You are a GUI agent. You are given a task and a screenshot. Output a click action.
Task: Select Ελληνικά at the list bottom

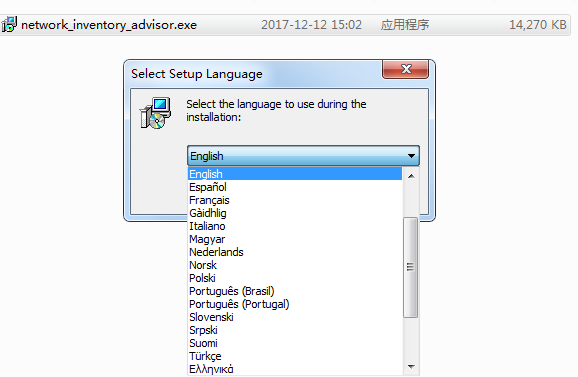295,369
